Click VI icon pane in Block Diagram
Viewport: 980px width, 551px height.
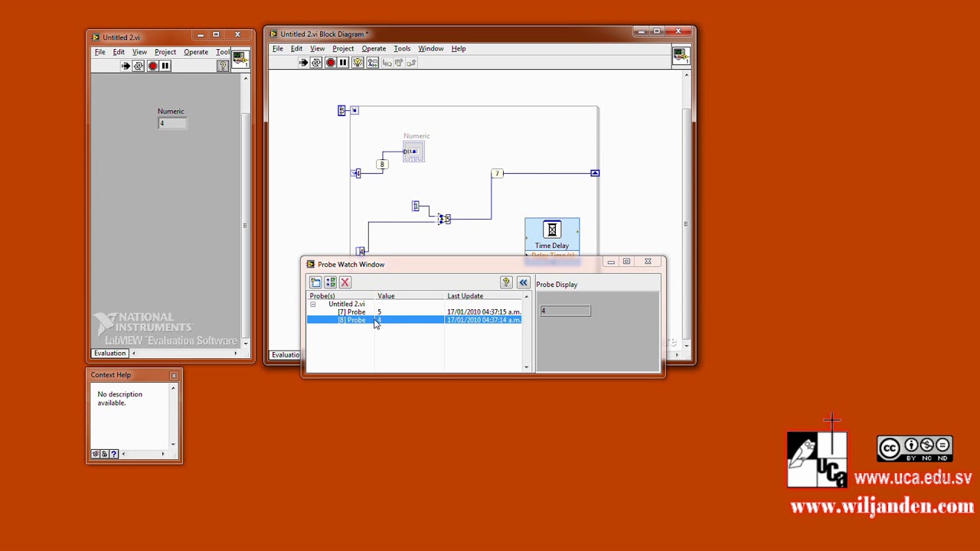click(680, 54)
